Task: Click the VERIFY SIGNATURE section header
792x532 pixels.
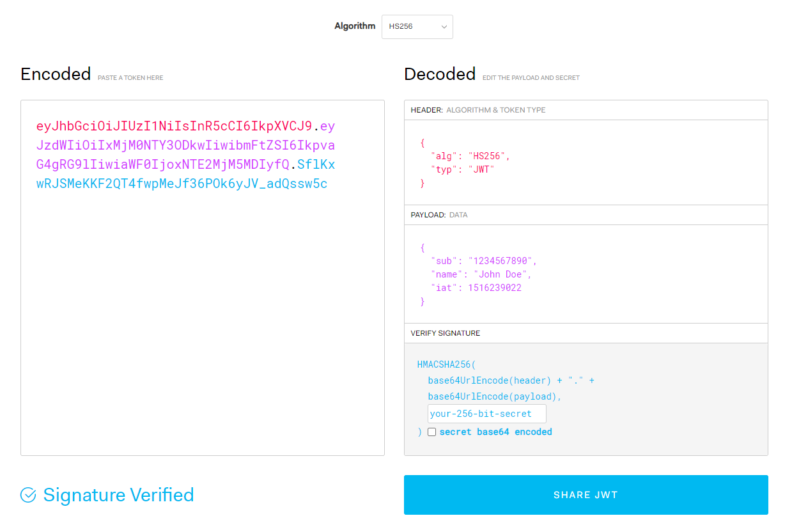Action: (x=585, y=332)
